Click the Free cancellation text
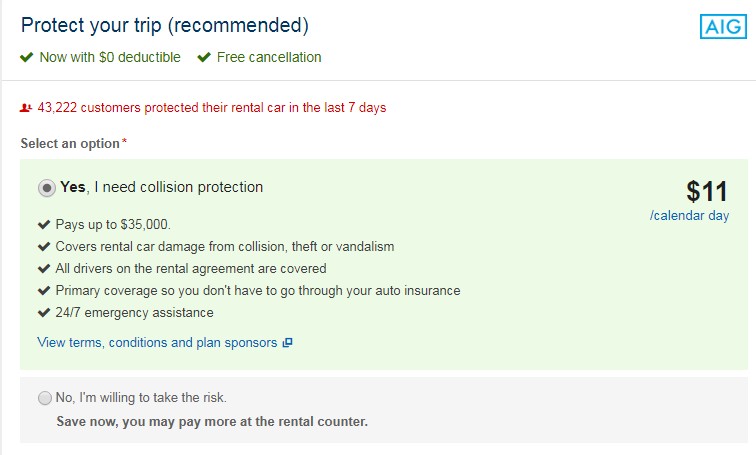 tap(269, 57)
